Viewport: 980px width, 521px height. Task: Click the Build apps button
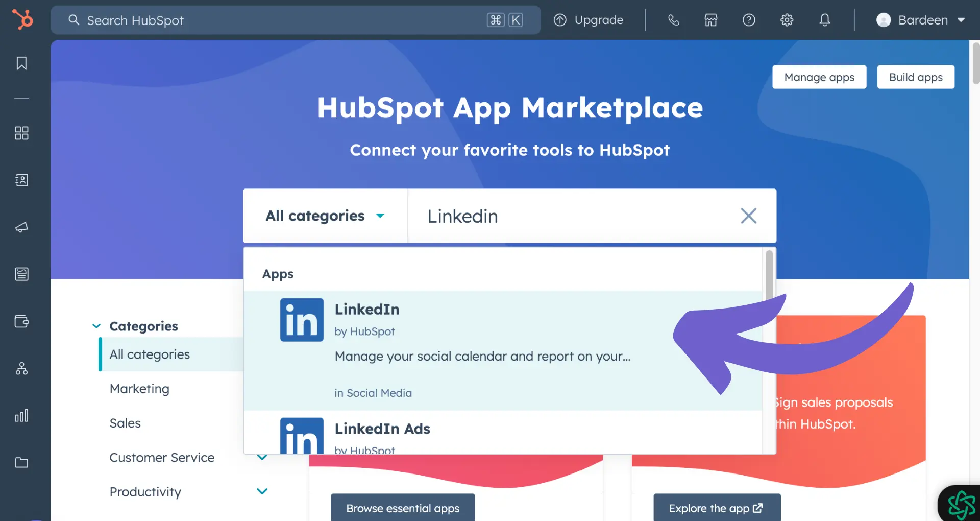click(916, 77)
